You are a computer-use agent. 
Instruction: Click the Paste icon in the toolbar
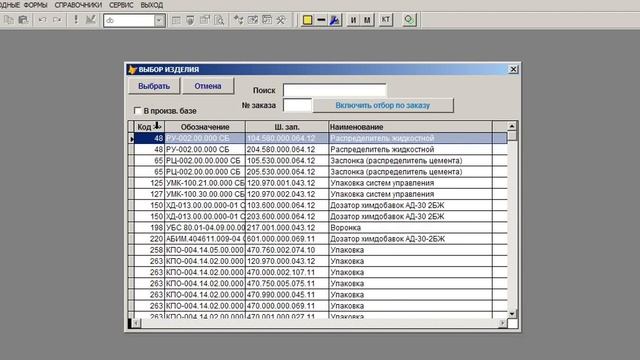click(x=23, y=20)
